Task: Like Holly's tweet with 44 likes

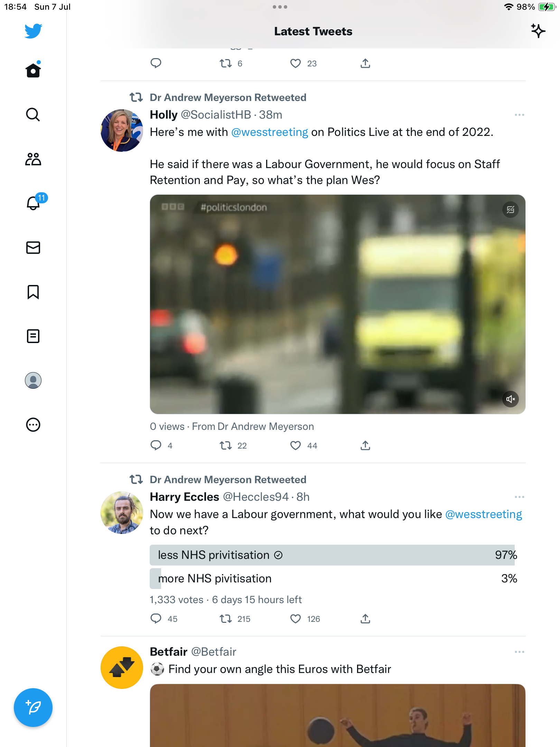Action: pyautogui.click(x=296, y=445)
